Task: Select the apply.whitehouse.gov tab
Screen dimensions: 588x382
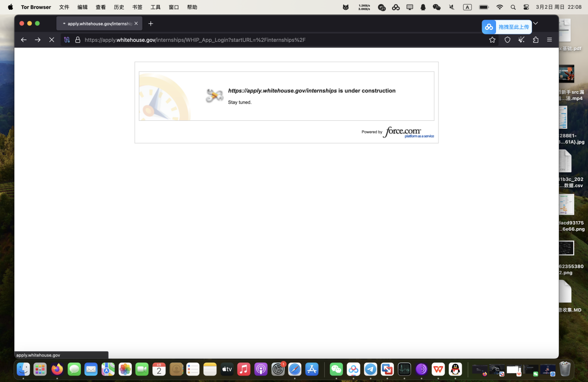Action: click(x=98, y=24)
